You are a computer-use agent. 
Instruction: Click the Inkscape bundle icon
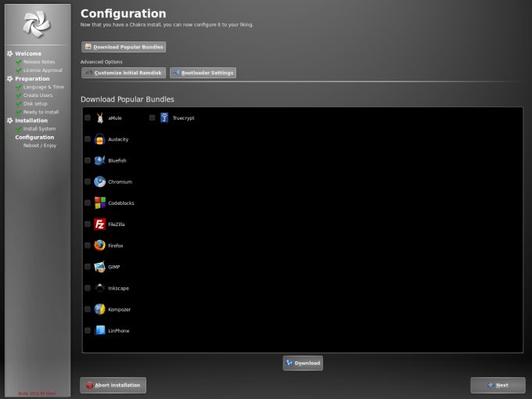100,288
